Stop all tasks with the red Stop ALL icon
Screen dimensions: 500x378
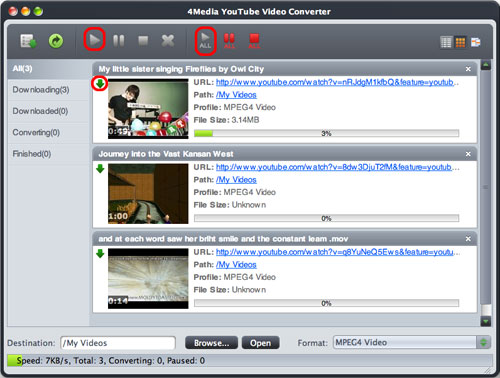coord(254,41)
